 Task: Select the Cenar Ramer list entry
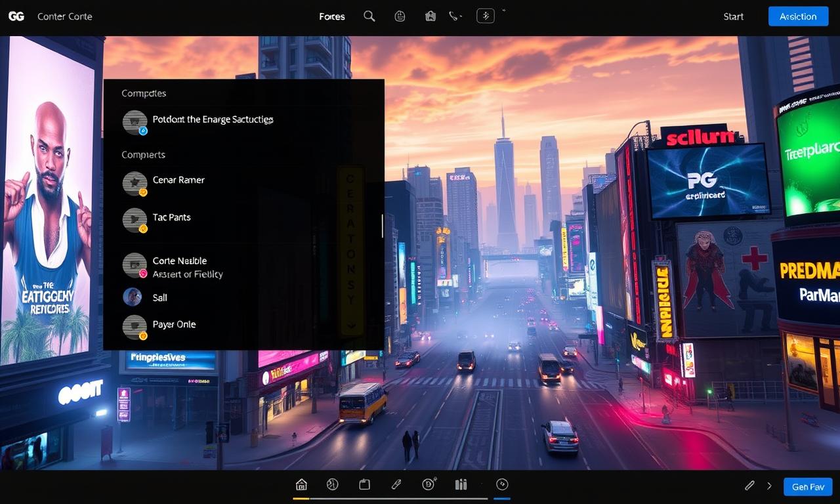(178, 180)
